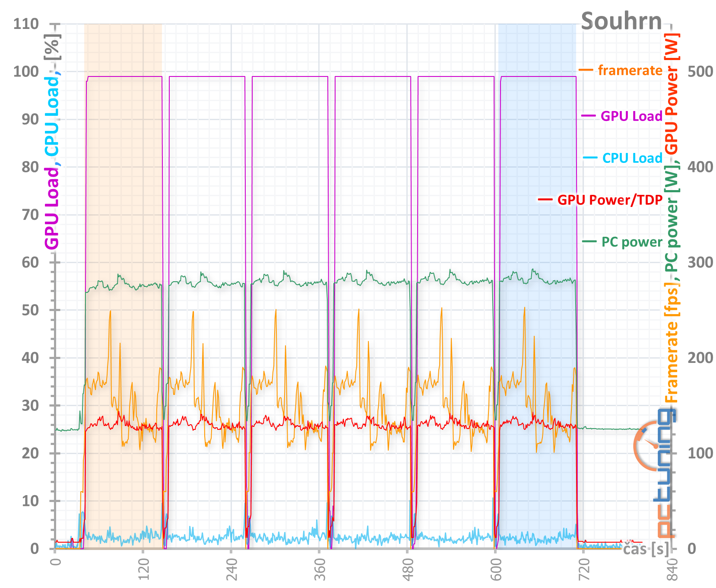Screen dimensions: 716x588
Task: Click the orange framerate legend line marker
Action: point(586,70)
